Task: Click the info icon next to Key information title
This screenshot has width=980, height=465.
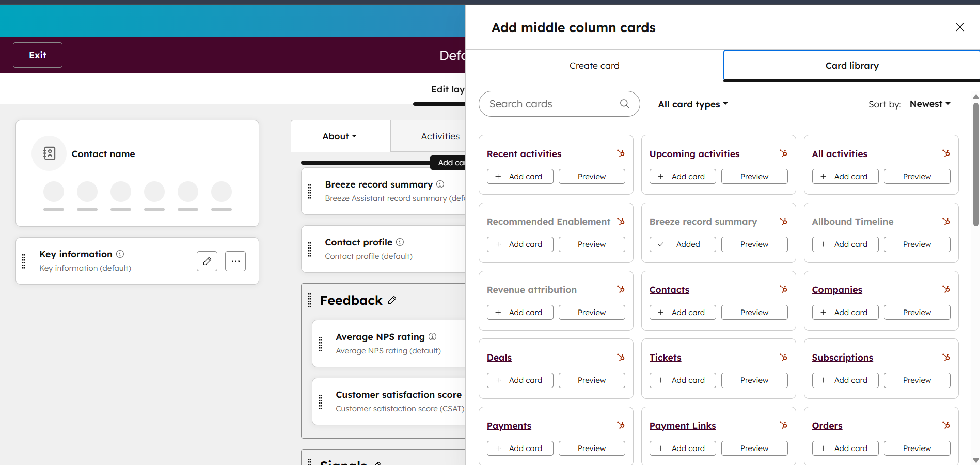Action: point(120,254)
